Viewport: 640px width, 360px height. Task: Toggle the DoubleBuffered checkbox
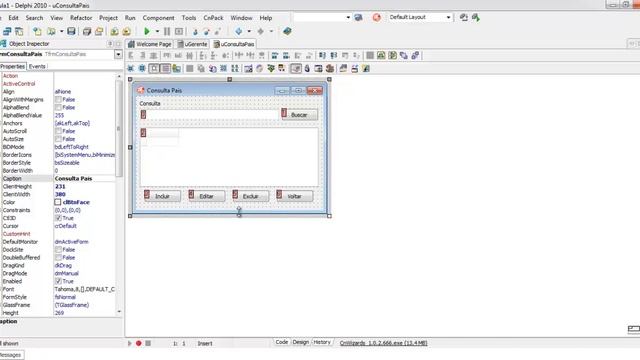tap(58, 258)
